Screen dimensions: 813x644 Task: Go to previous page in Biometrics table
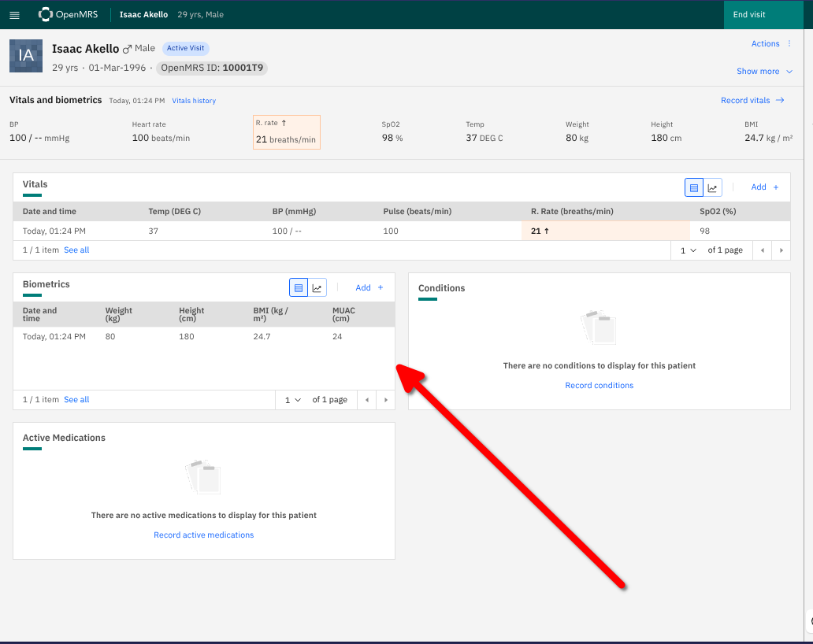coord(366,400)
